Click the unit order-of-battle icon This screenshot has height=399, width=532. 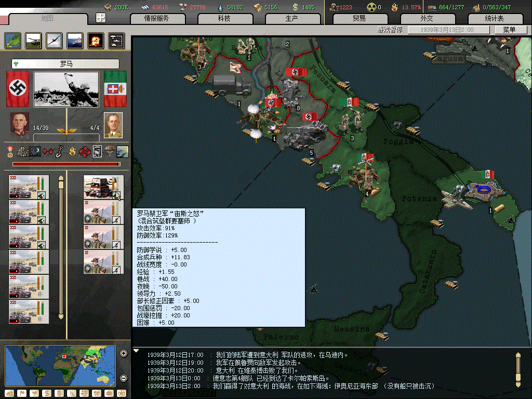pyautogui.click(x=116, y=41)
